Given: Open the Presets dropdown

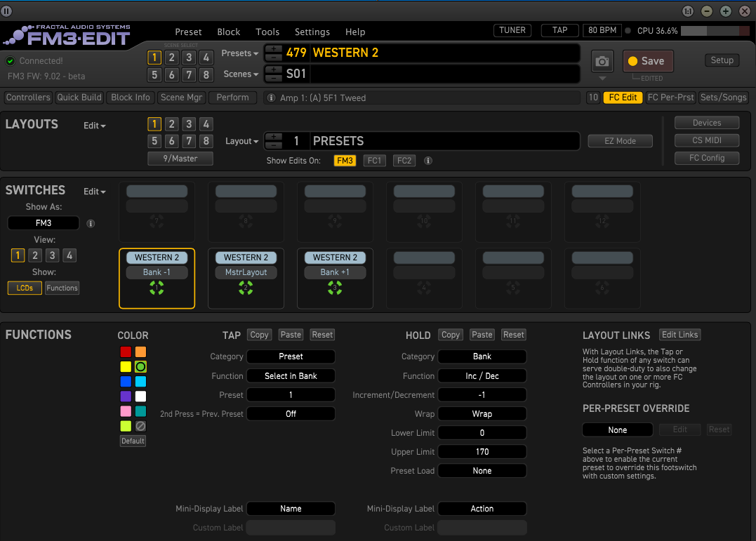Looking at the screenshot, I should point(240,53).
